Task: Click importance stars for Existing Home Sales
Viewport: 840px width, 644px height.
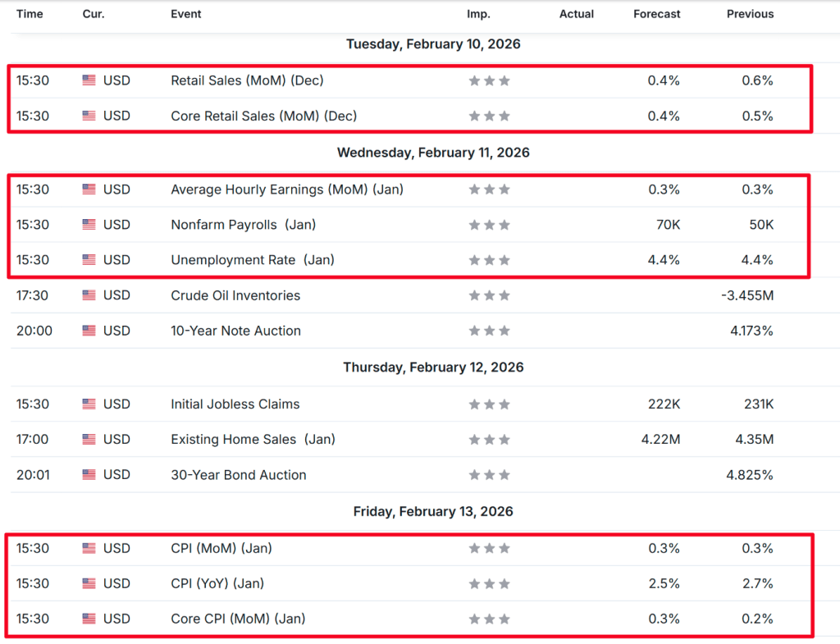Action: [489, 440]
